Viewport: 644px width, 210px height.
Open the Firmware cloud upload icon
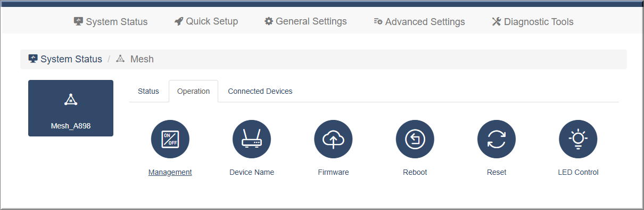pyautogui.click(x=333, y=139)
